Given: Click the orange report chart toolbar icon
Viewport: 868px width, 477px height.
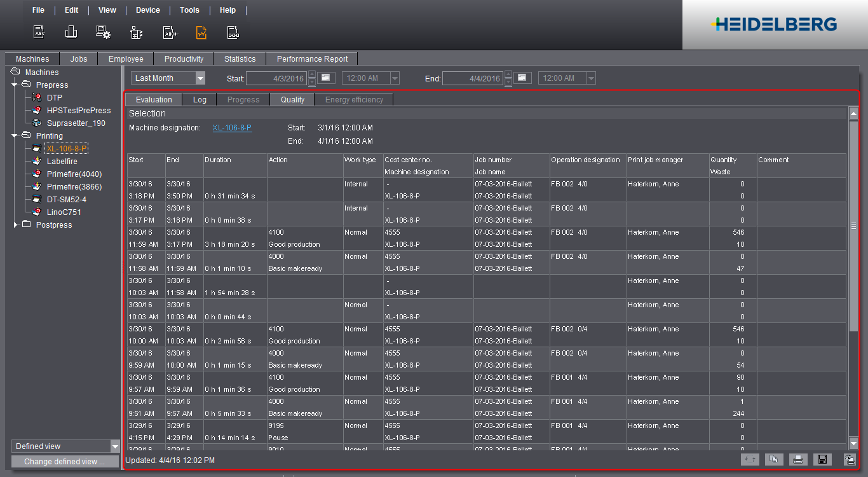Looking at the screenshot, I should click(201, 32).
